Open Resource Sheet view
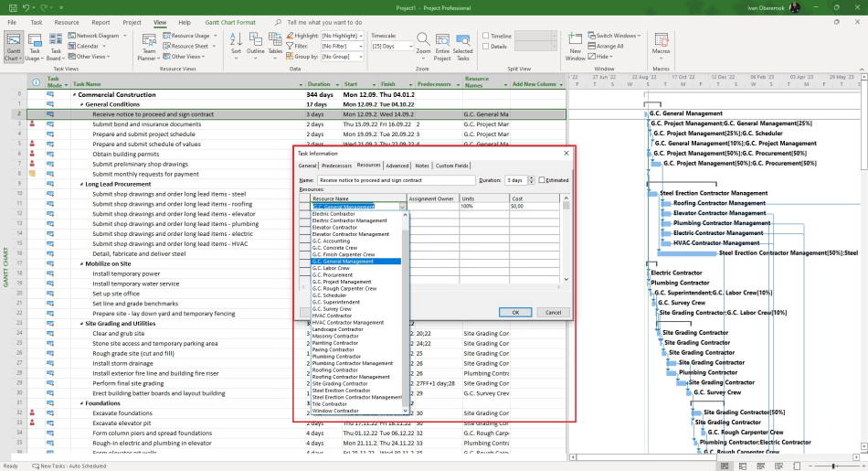Screen dimensions: 868x471 [x=189, y=46]
